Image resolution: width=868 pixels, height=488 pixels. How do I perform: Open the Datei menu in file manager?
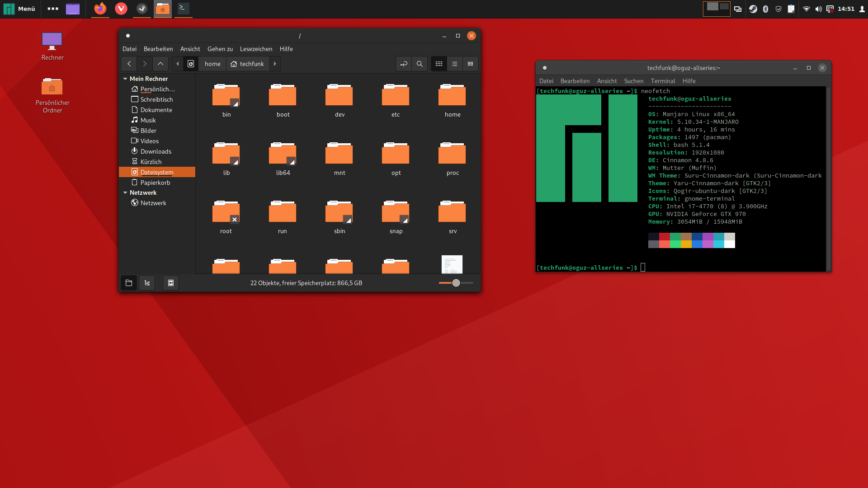click(x=129, y=49)
